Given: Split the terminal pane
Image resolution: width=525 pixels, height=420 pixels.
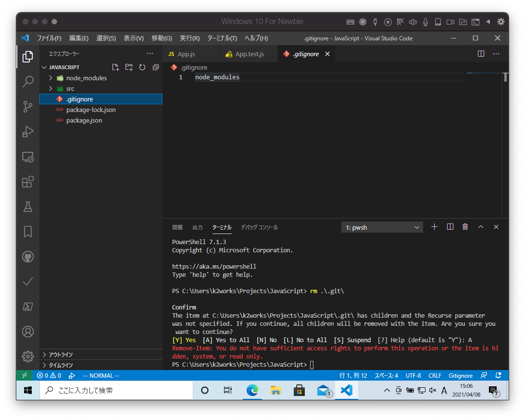Looking at the screenshot, I should 450,227.
